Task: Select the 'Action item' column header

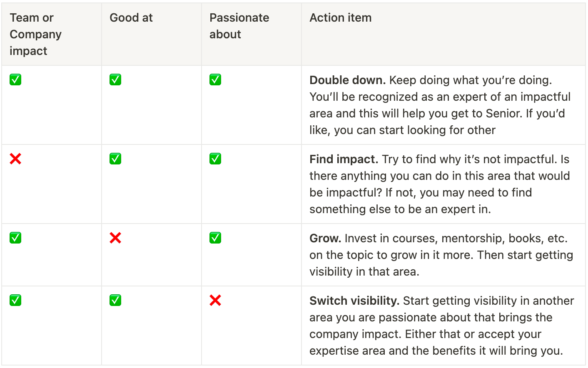Action: (443, 34)
